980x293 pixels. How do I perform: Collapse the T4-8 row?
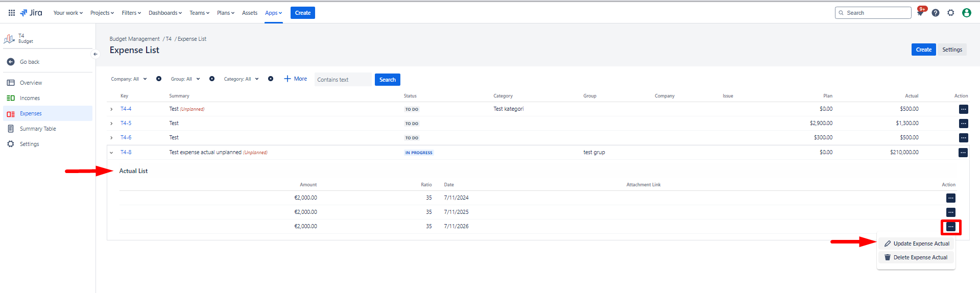111,153
